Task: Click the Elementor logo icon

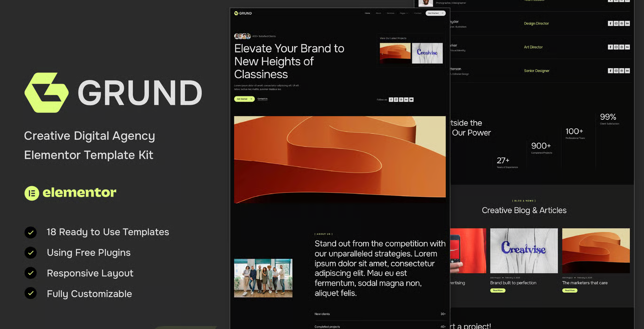Action: 31,193
